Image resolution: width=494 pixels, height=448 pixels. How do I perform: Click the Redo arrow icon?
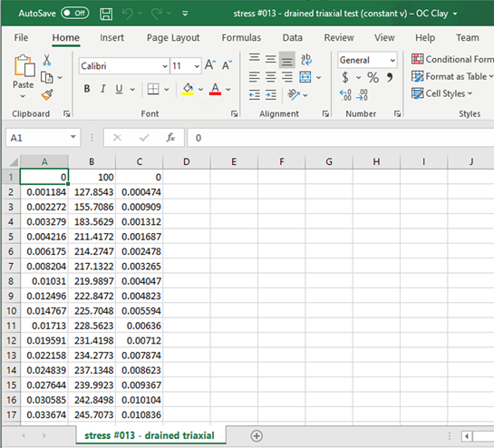tap(157, 14)
